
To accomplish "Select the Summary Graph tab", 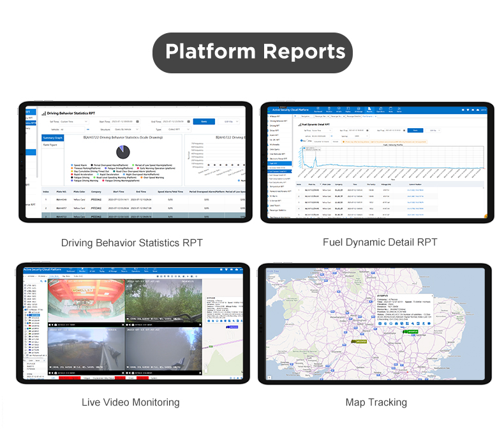I will tap(52, 137).
